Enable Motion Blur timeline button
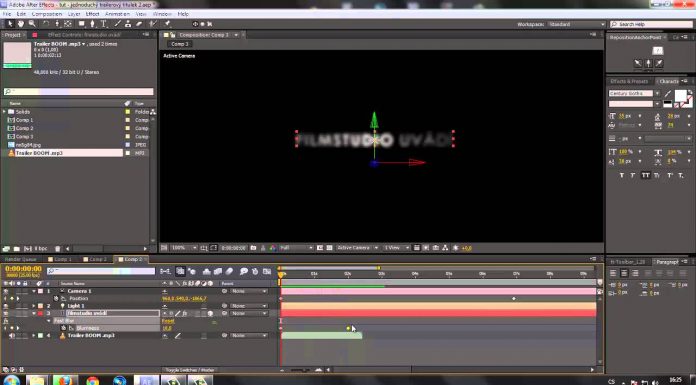 pyautogui.click(x=229, y=271)
